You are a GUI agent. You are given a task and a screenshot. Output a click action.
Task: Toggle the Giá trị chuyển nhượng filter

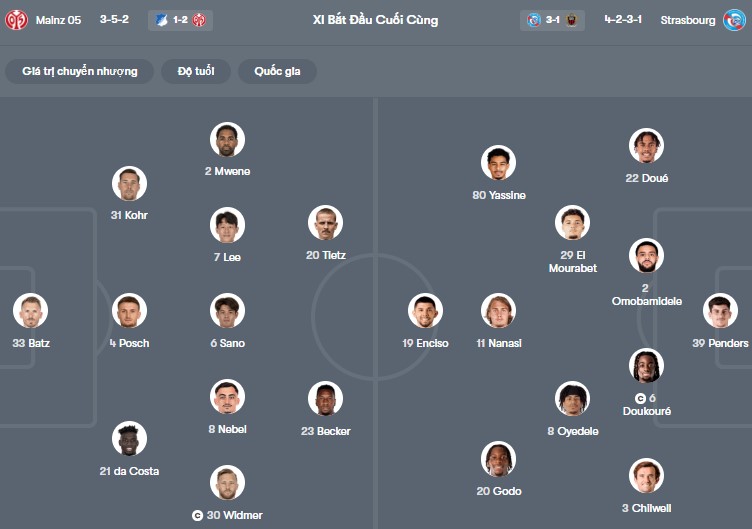point(80,72)
